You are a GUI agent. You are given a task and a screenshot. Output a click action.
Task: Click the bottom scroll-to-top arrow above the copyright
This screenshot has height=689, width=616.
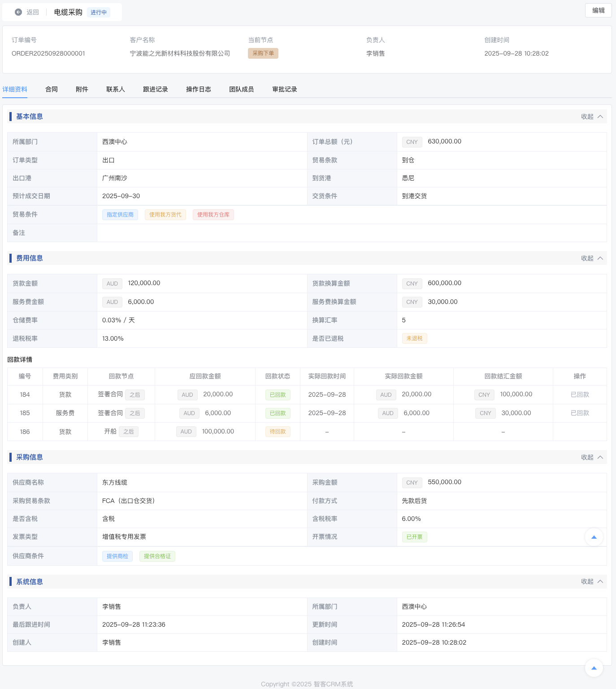coord(594,668)
